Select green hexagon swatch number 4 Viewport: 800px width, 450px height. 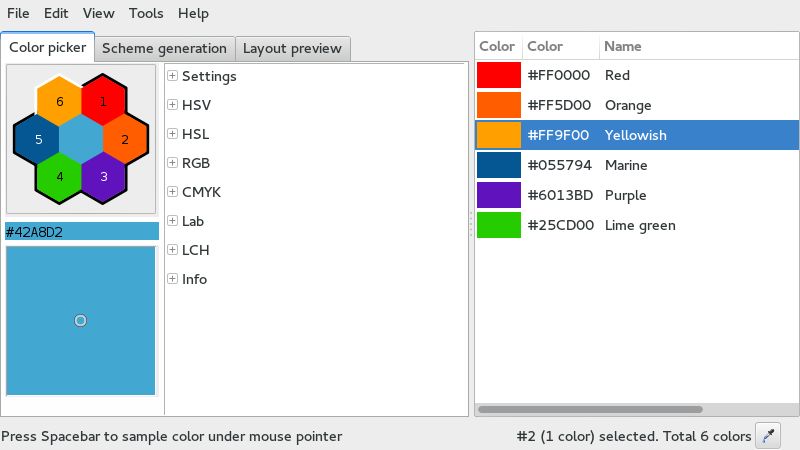click(x=59, y=177)
